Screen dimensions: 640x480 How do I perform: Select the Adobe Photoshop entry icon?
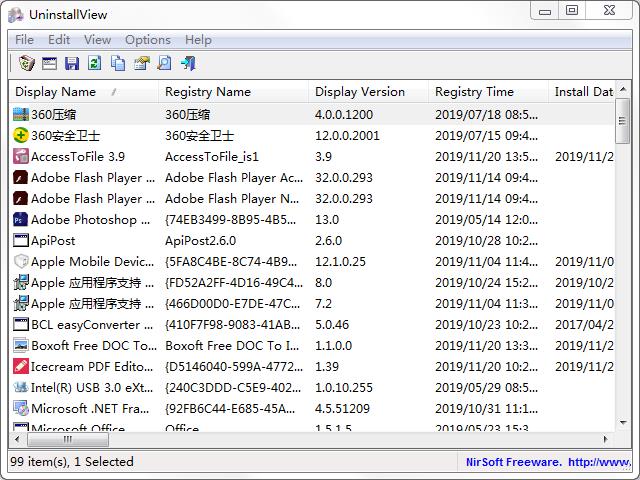click(21, 220)
